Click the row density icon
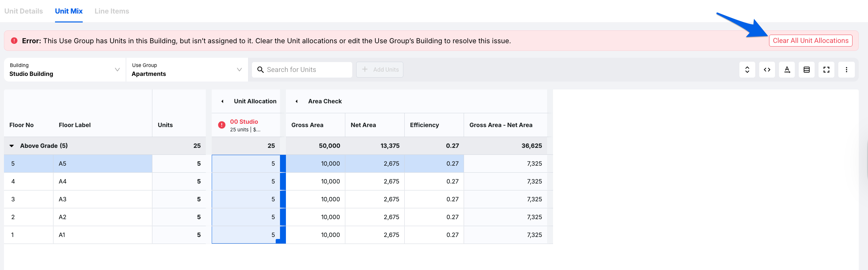 pos(806,70)
